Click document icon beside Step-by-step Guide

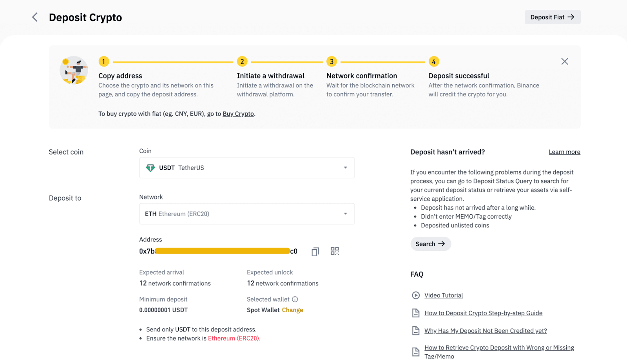pyautogui.click(x=416, y=313)
